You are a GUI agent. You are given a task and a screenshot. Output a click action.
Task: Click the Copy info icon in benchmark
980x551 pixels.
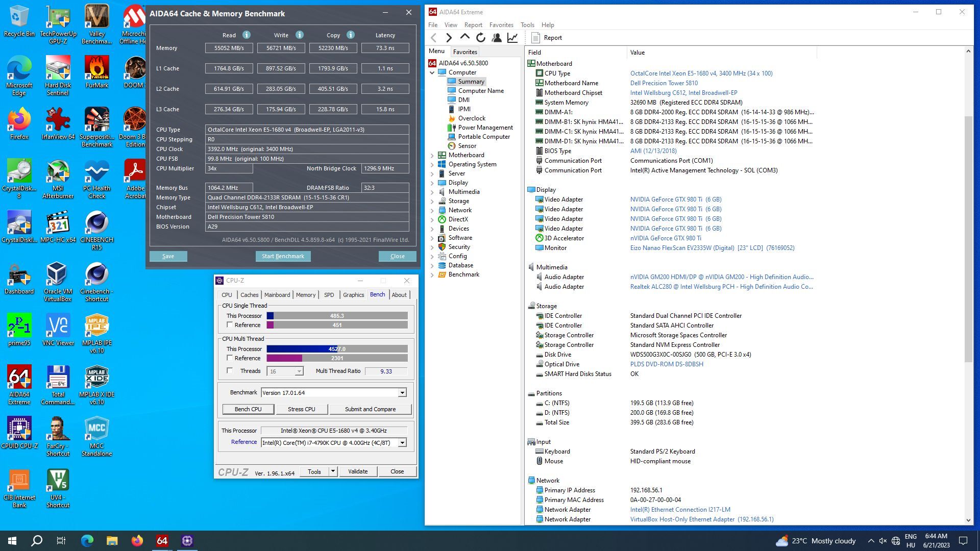(351, 35)
